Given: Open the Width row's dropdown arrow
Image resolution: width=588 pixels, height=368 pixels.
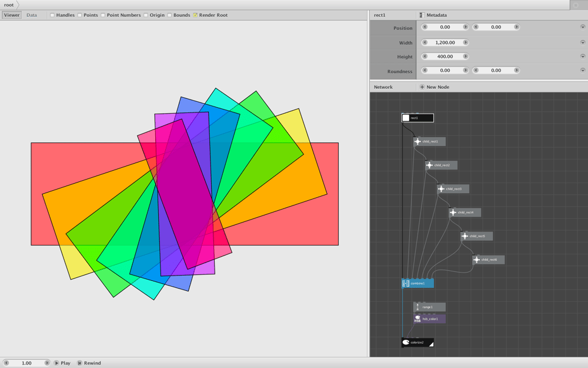Looking at the screenshot, I should click(x=583, y=42).
